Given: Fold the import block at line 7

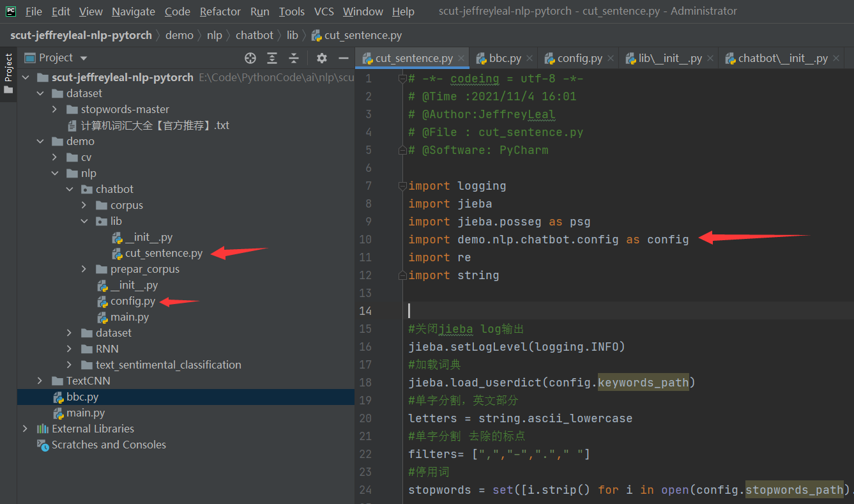Looking at the screenshot, I should 402,187.
